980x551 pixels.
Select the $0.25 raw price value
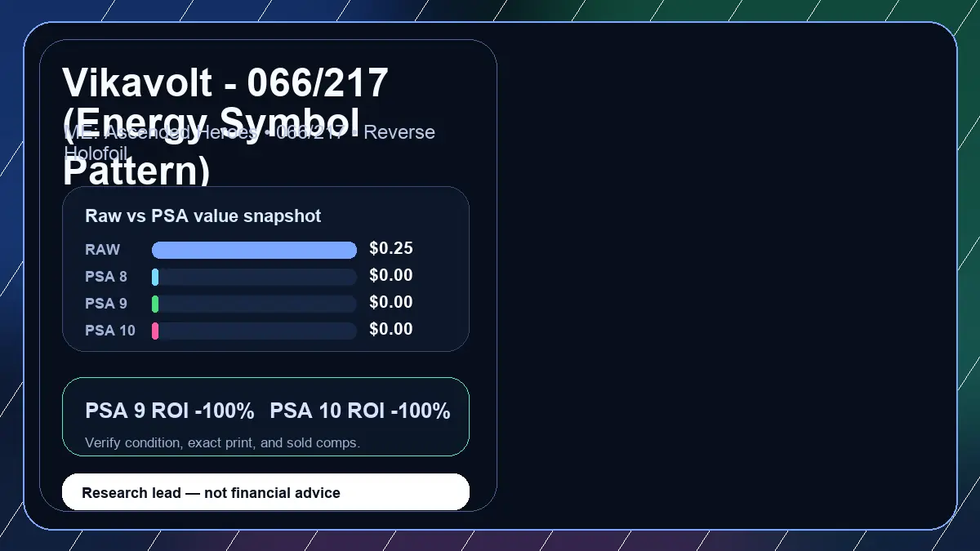tap(390, 248)
